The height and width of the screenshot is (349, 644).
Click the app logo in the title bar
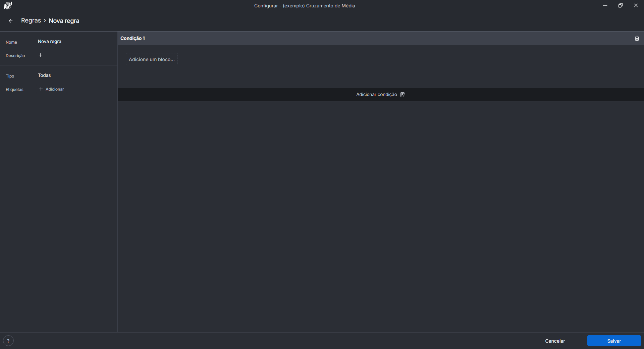[x=7, y=5]
